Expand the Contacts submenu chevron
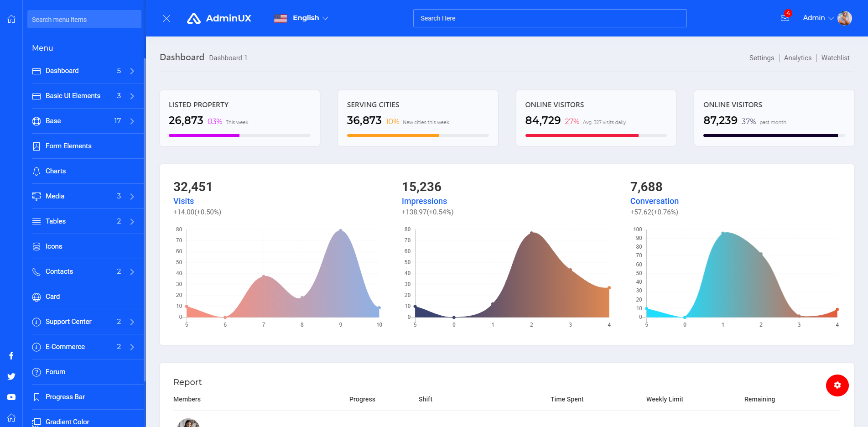Image resolution: width=868 pixels, height=427 pixels. pyautogui.click(x=132, y=272)
